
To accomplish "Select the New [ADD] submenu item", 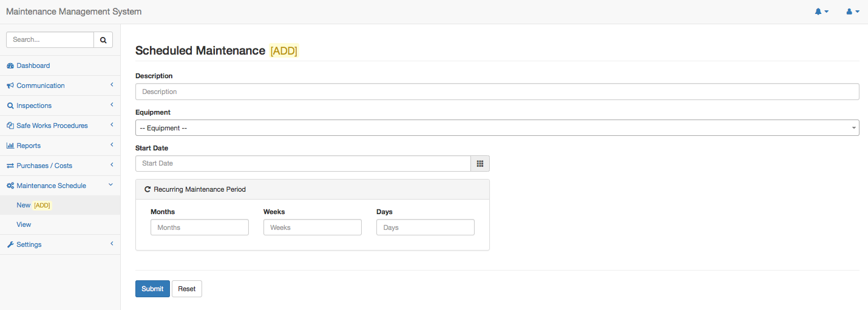I will click(33, 205).
